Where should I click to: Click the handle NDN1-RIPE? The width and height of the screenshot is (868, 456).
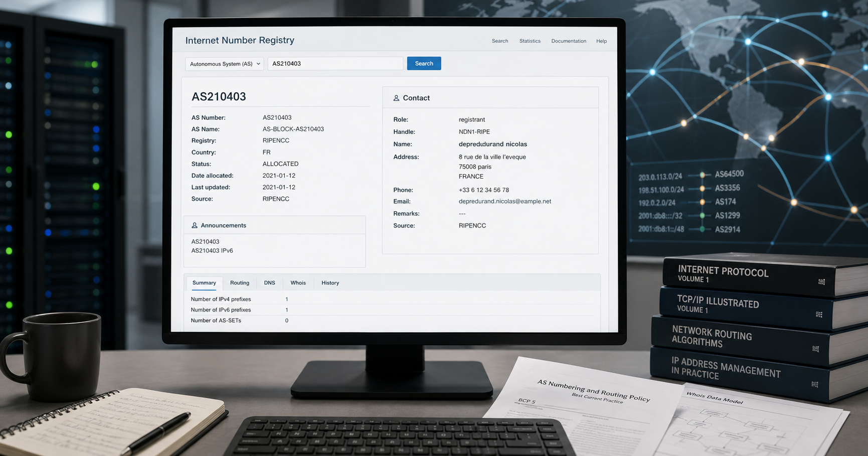coord(474,132)
